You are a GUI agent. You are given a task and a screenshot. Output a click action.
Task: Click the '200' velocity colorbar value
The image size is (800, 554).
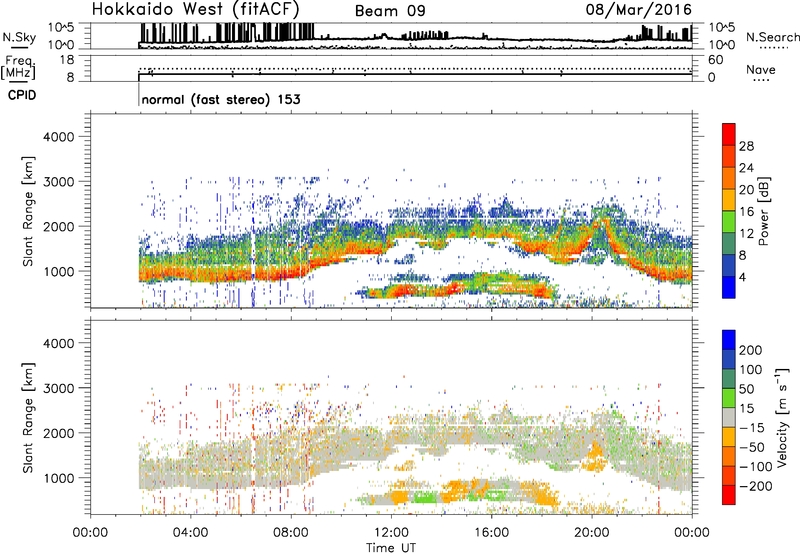[x=750, y=350]
